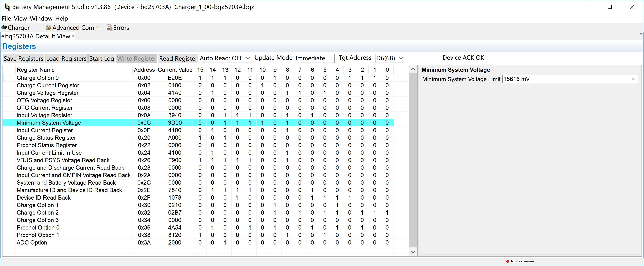Toggle bit 13 of ADC Option
Viewport: 644px width, 266px height.
[225, 243]
